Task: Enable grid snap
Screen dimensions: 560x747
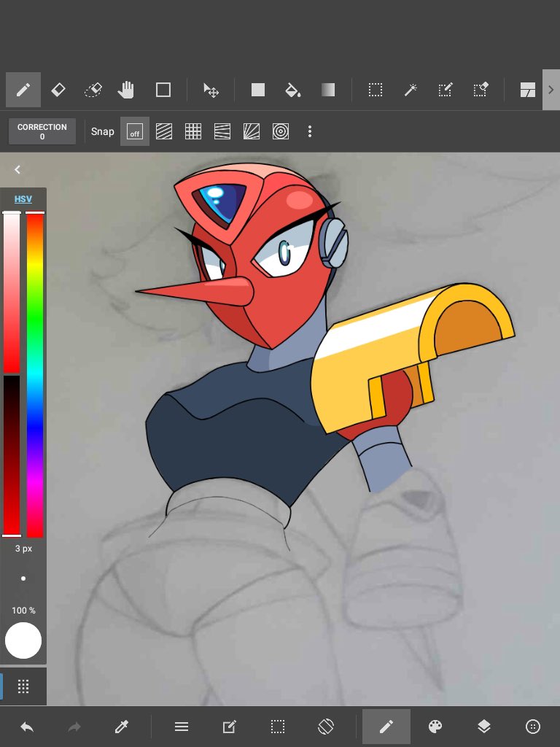Action: [x=192, y=131]
